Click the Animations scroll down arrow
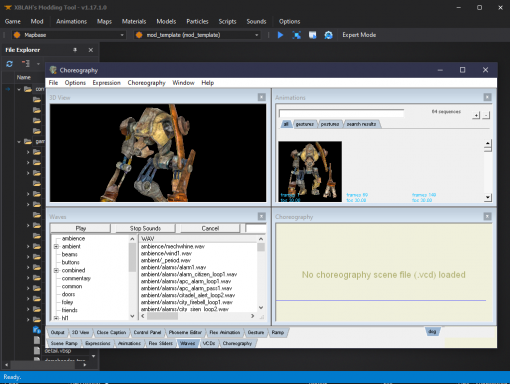Viewport: 510px width, 384px height. coord(488,197)
